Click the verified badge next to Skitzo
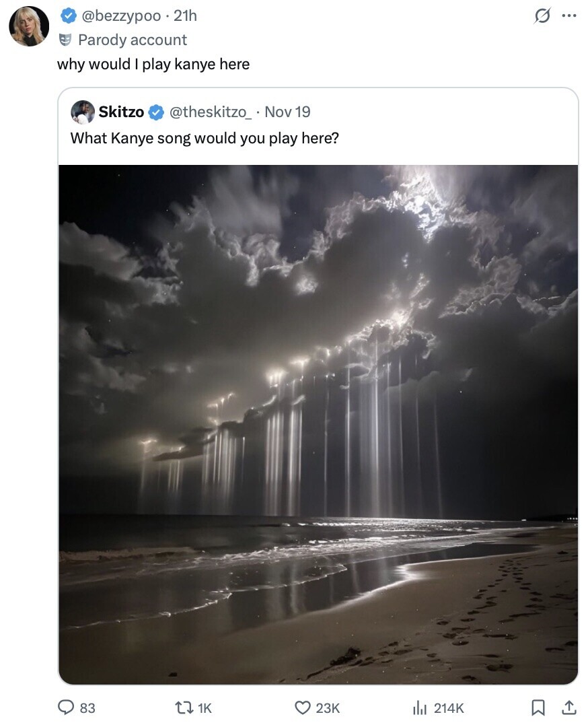The image size is (588, 727). (x=155, y=112)
